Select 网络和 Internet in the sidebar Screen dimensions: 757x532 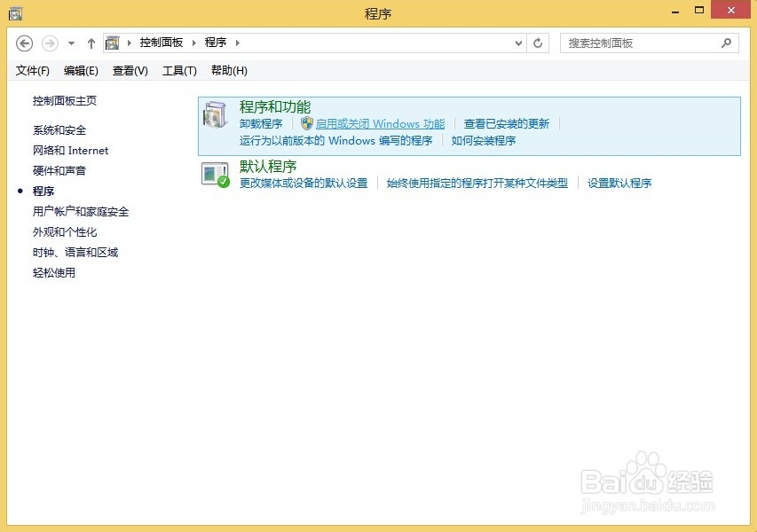(x=70, y=151)
